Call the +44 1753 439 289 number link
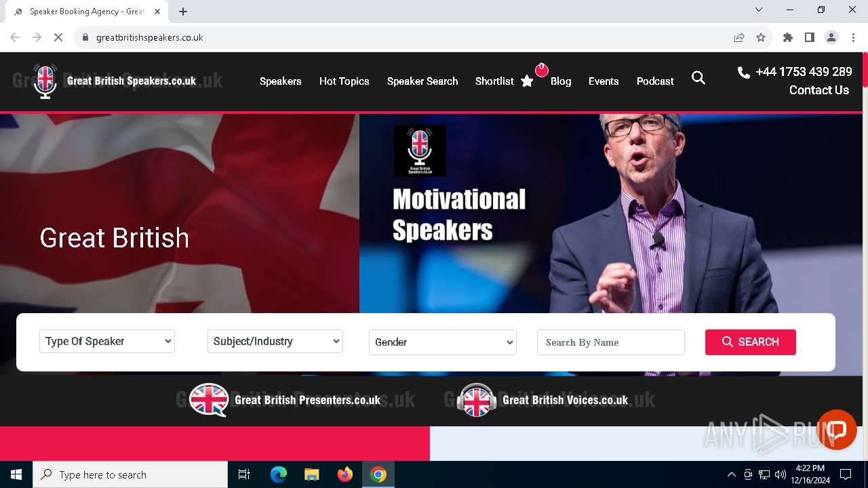Viewport: 868px width, 488px height. point(804,72)
